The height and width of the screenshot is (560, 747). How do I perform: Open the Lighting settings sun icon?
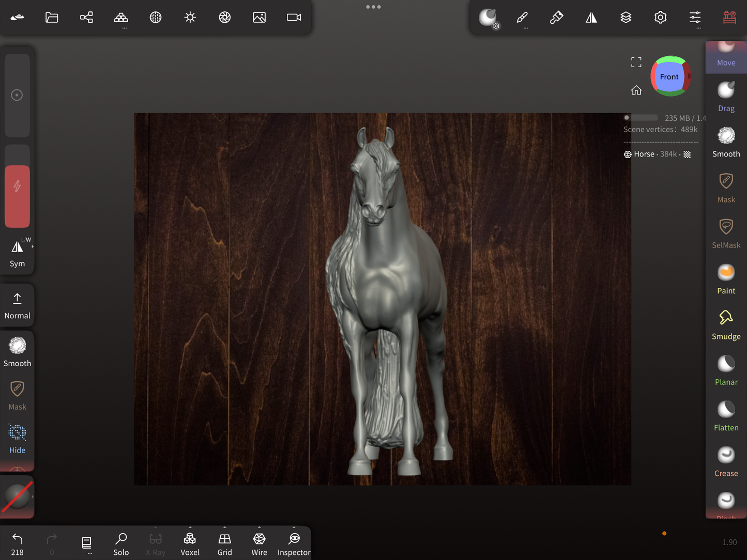[190, 18]
